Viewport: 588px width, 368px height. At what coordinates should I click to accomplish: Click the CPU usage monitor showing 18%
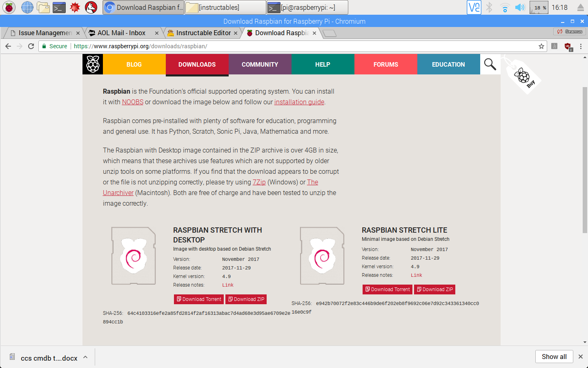pos(539,7)
